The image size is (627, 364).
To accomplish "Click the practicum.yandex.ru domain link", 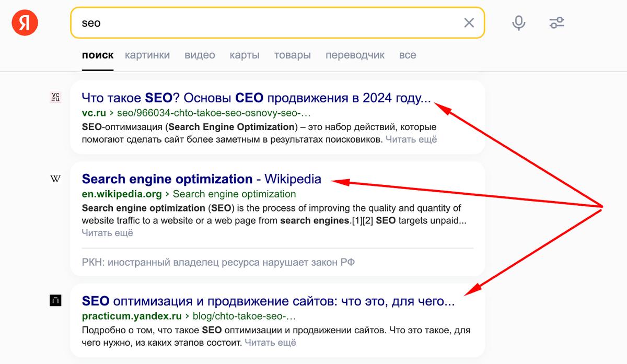I will 132,316.
